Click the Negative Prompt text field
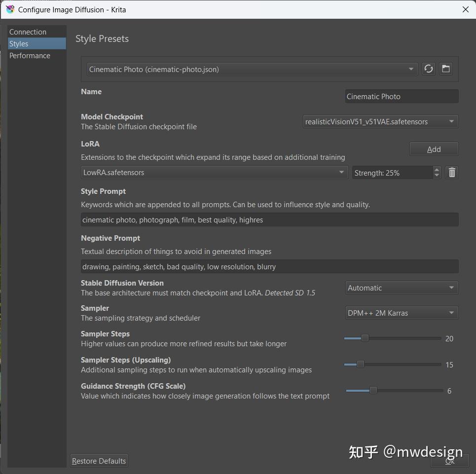The height and width of the screenshot is (474, 476). [x=269, y=267]
